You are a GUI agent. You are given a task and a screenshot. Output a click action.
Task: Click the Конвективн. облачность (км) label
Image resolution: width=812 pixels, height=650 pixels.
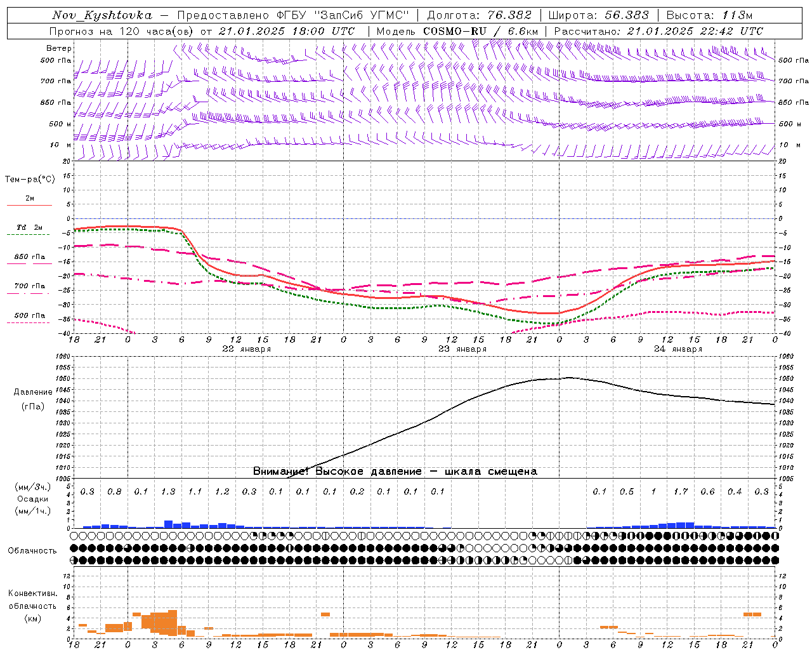pyautogui.click(x=32, y=606)
